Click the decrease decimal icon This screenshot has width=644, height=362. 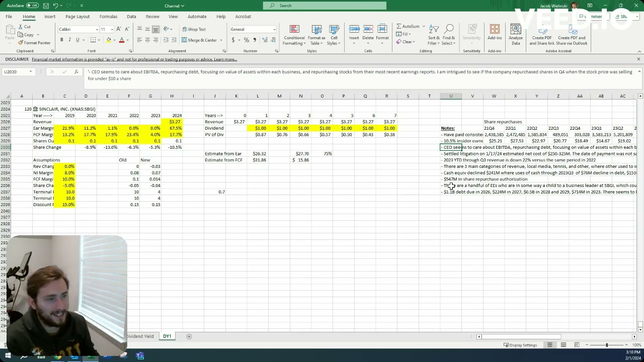[x=272, y=40]
